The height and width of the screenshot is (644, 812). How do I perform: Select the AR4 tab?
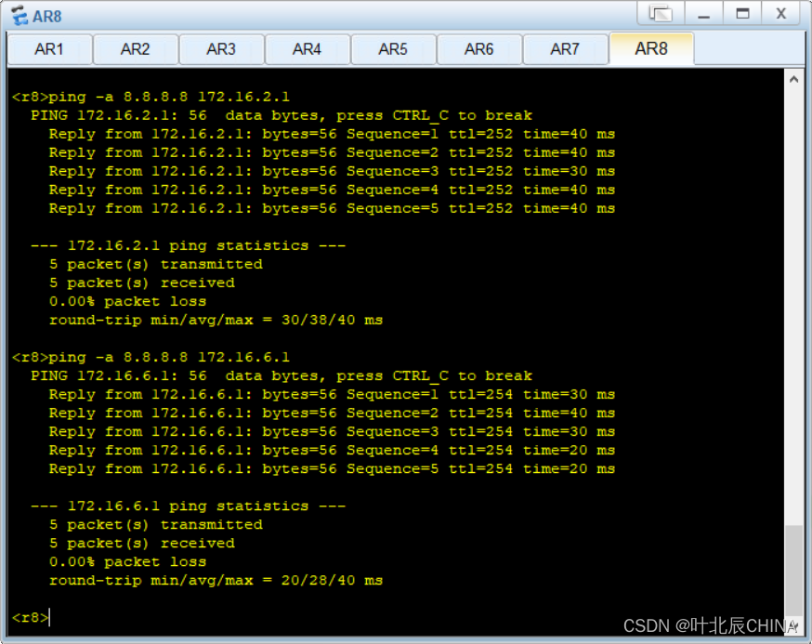(308, 49)
